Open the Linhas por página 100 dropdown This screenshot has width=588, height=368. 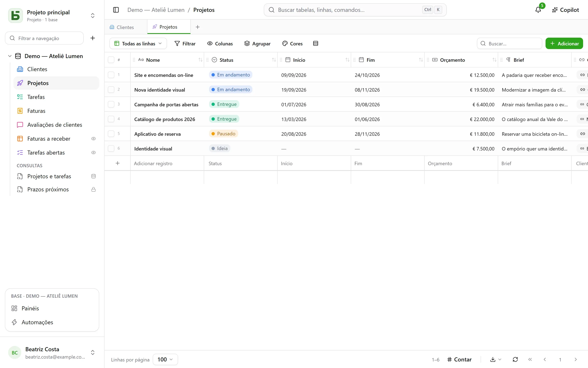coord(165,359)
